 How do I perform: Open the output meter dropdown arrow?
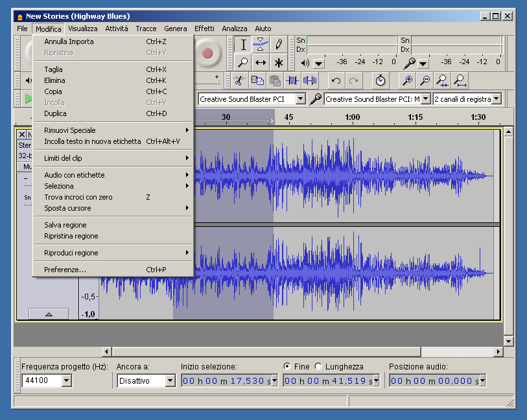(x=319, y=63)
